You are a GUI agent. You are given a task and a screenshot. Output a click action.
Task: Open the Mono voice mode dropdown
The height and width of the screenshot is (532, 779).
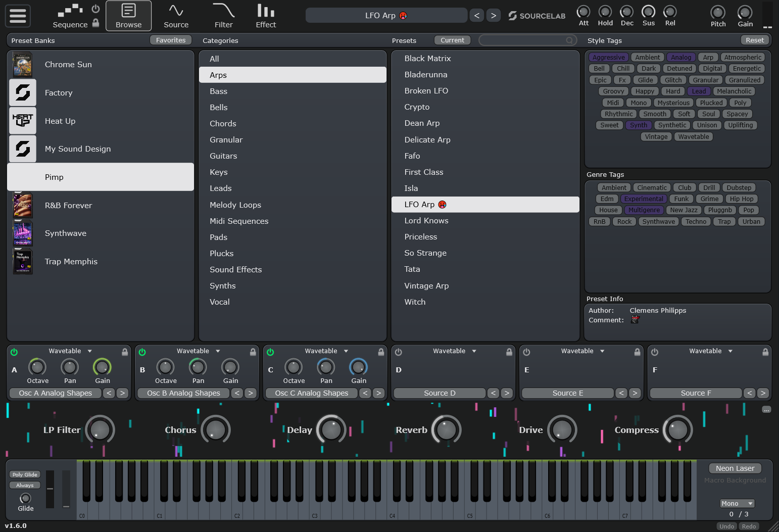pos(737,503)
